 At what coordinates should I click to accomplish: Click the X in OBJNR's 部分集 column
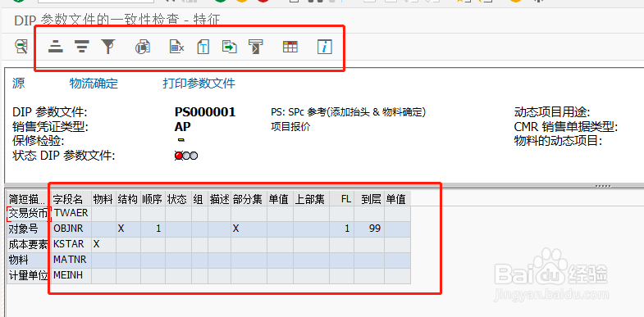(x=235, y=229)
